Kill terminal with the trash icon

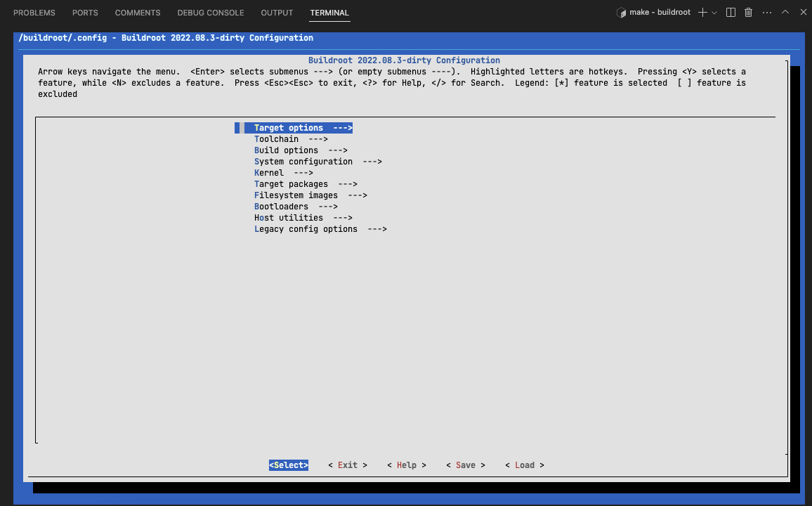coord(748,13)
